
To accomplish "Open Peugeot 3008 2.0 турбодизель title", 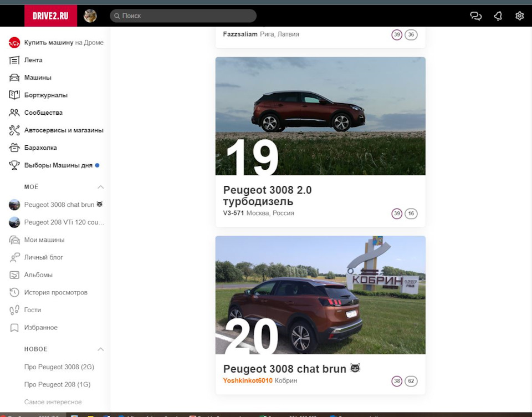I will click(x=267, y=196).
